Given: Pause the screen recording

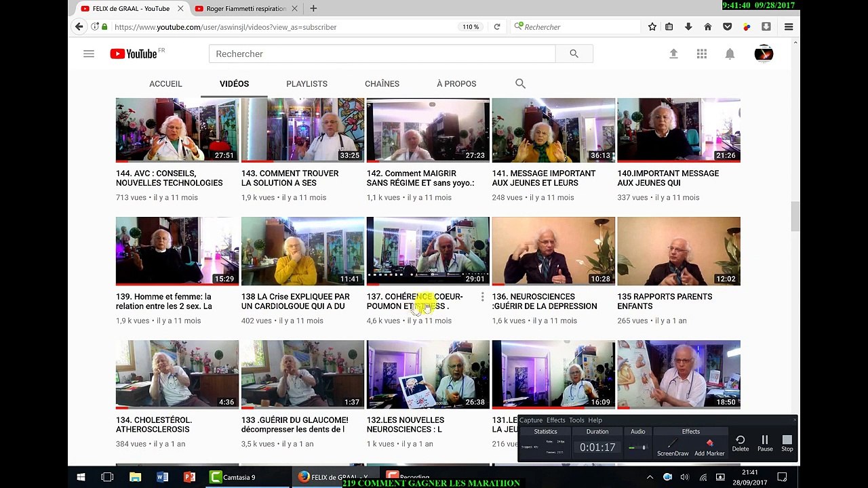Looking at the screenshot, I should tap(765, 443).
